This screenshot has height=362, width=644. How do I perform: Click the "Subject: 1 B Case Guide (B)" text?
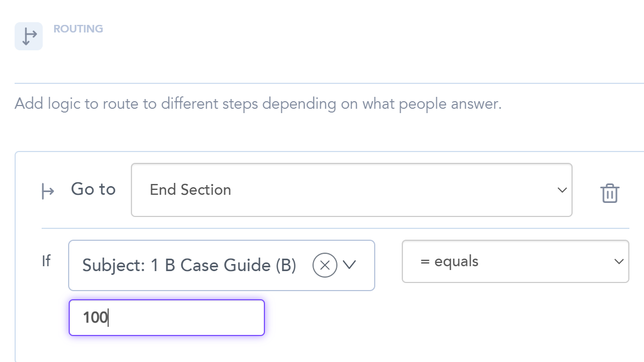coord(189,265)
